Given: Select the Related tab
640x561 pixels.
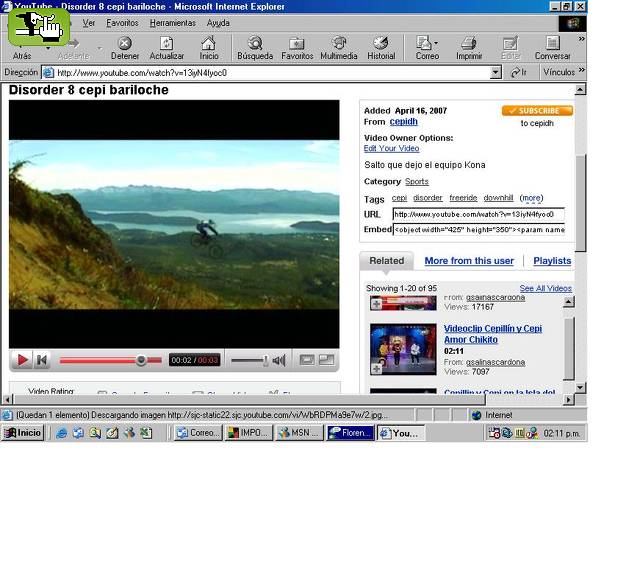Looking at the screenshot, I should [x=387, y=260].
